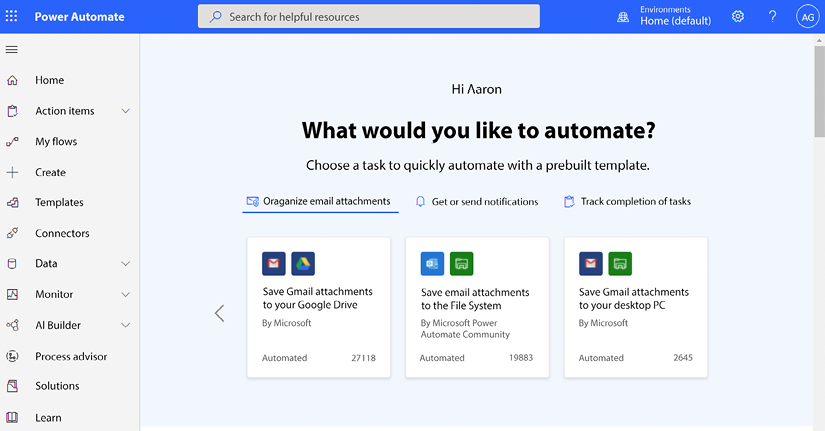Viewport: 825px width, 431px height.
Task: Click File System icon on middle card
Action: point(461,264)
